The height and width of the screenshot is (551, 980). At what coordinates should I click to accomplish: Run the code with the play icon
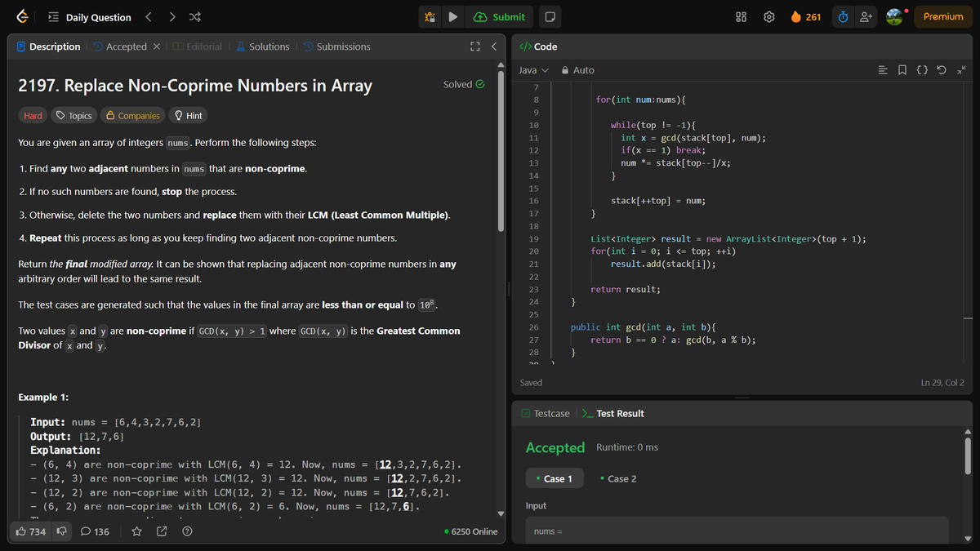452,16
